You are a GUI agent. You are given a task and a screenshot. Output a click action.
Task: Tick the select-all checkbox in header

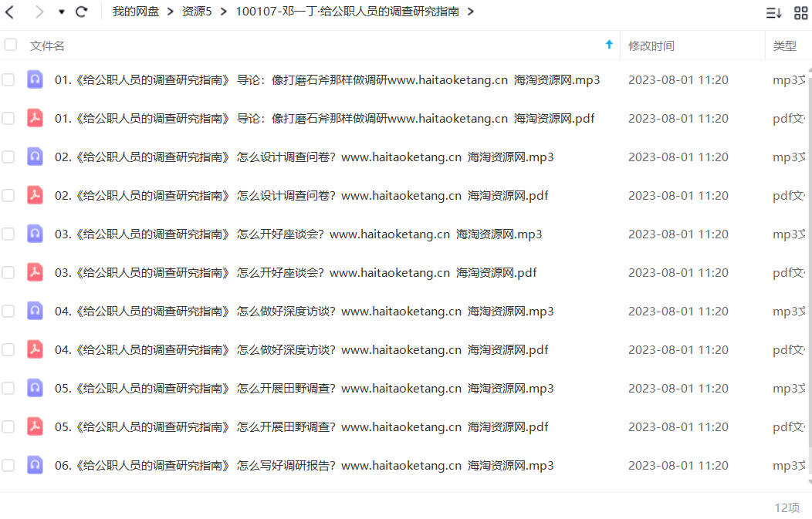(x=10, y=45)
